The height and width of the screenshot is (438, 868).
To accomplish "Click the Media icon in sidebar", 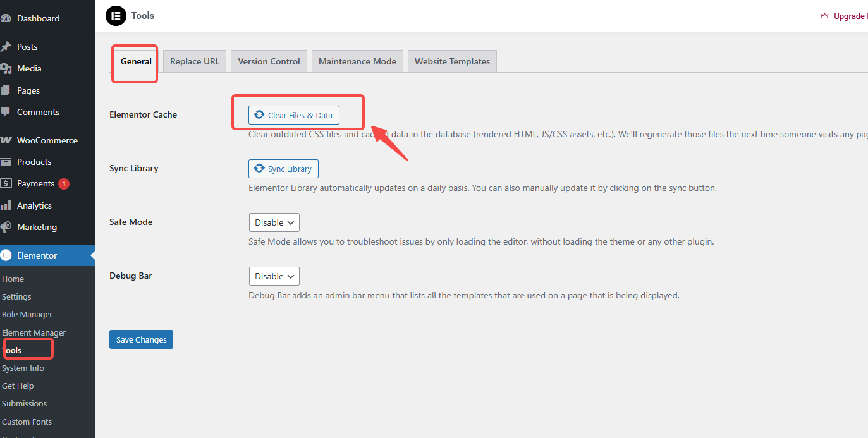I will tap(6, 68).
